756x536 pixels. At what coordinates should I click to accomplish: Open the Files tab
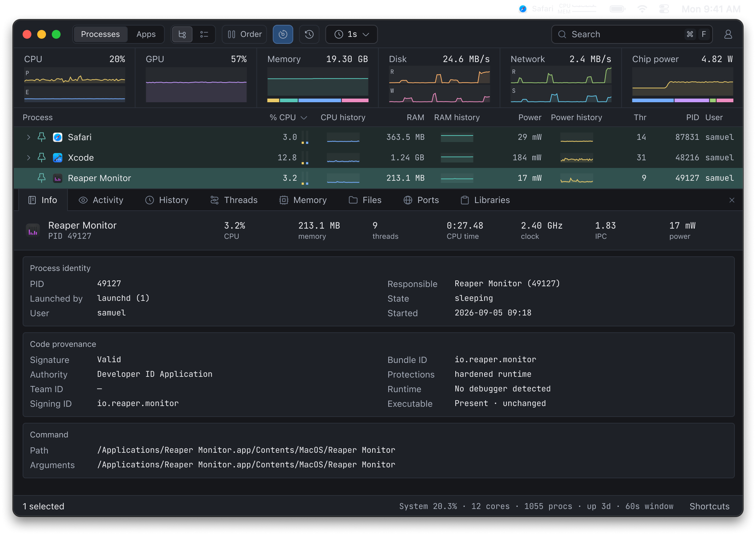tap(365, 200)
